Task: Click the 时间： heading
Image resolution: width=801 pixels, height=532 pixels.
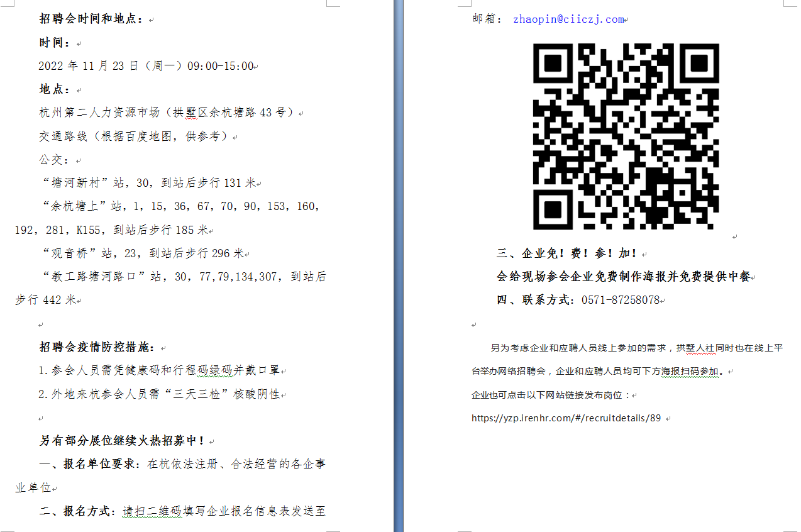Action: point(55,43)
